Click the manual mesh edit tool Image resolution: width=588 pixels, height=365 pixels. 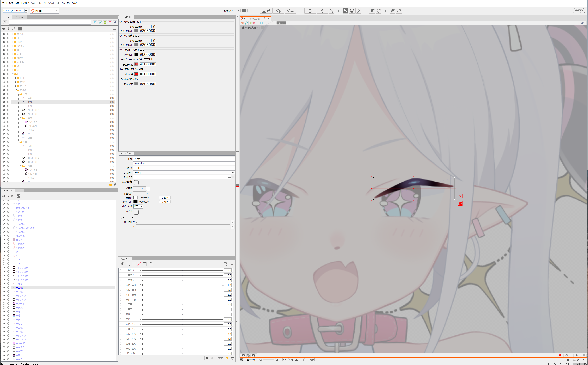[x=278, y=11]
